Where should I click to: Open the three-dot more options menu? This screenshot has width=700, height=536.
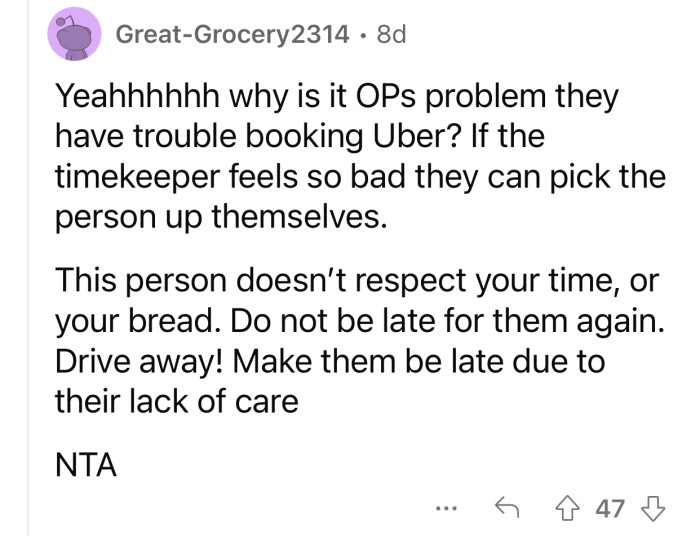pos(445,508)
